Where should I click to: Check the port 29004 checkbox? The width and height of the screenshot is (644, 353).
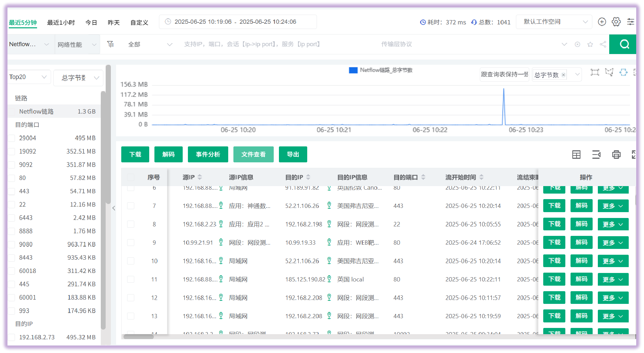(x=12, y=138)
